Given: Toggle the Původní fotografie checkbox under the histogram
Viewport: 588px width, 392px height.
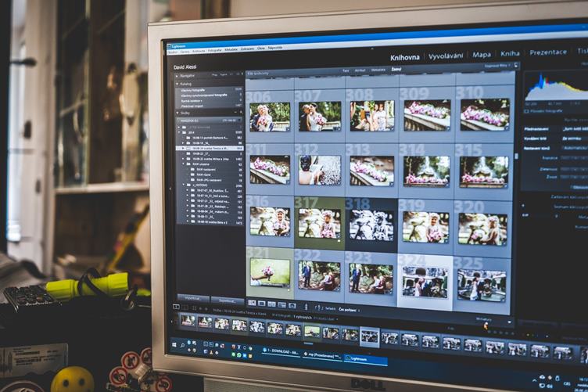Looking at the screenshot, I should pyautogui.click(x=526, y=111).
